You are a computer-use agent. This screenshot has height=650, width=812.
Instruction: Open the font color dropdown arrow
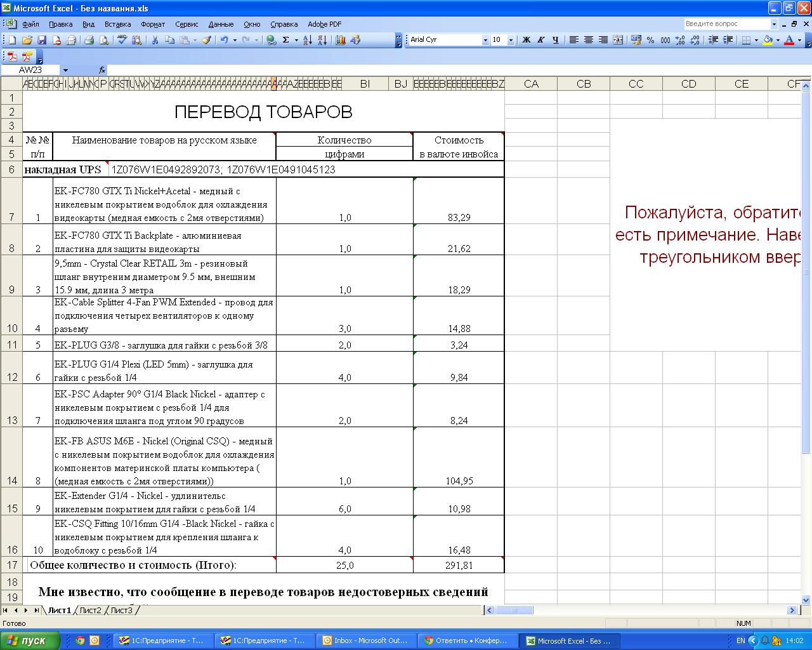click(799, 40)
